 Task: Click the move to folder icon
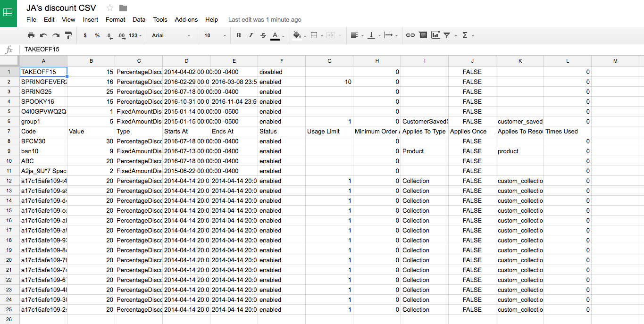click(x=123, y=8)
